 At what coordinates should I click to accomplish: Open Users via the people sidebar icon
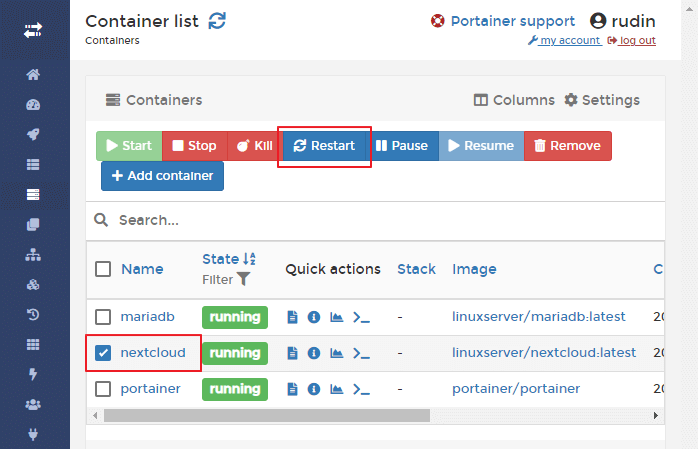33,405
